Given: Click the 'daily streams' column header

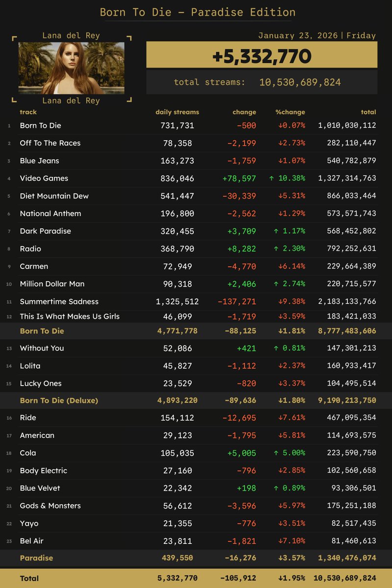Looking at the screenshot, I should [177, 112].
